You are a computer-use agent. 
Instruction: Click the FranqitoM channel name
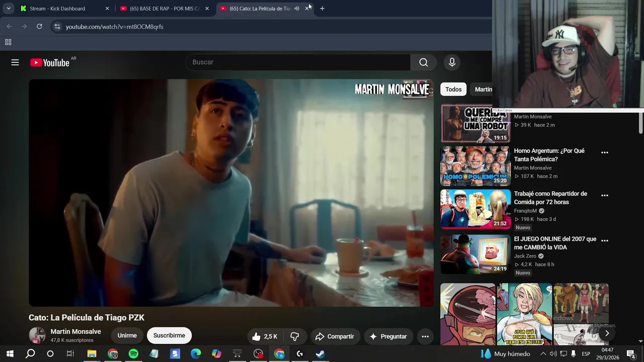click(525, 211)
